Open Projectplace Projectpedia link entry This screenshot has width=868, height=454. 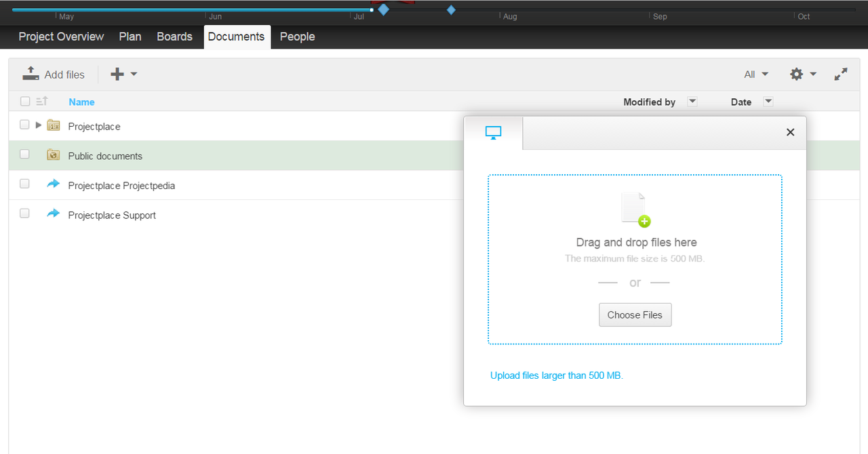pos(121,186)
